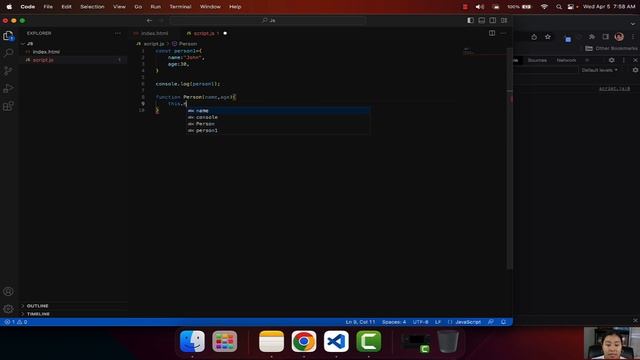Go back with the navigation arrow
The width and height of the screenshot is (640, 360).
[149, 20]
